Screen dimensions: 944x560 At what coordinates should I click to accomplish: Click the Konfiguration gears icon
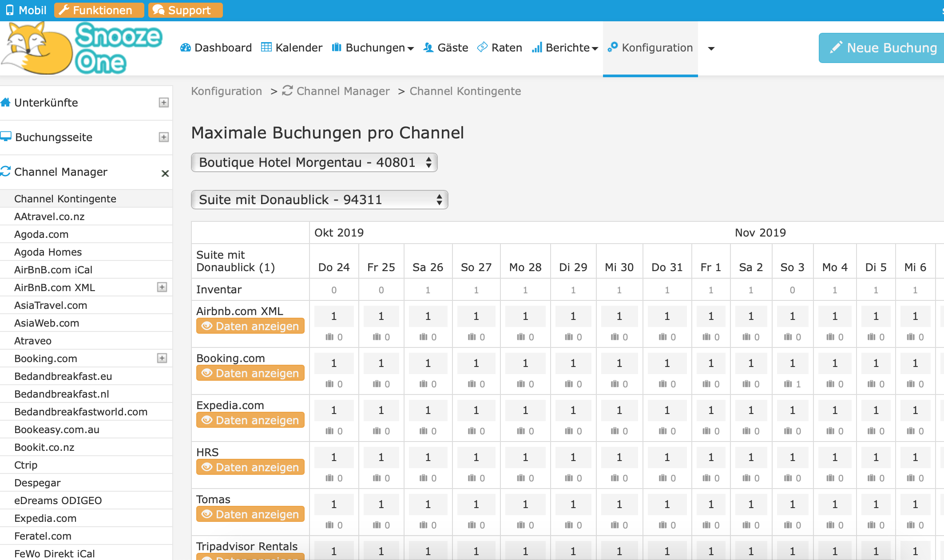pyautogui.click(x=613, y=47)
